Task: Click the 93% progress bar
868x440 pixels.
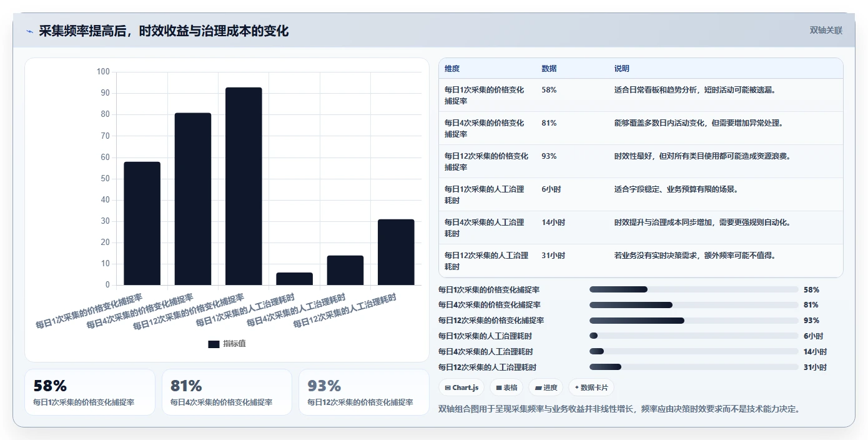Action: tap(694, 321)
